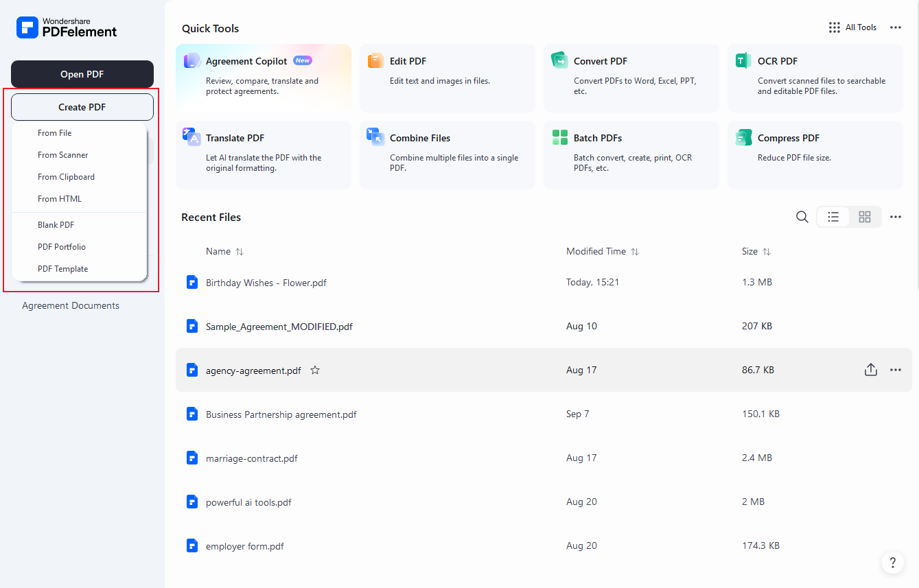Open more options for agency-agreement.pdf

click(896, 370)
